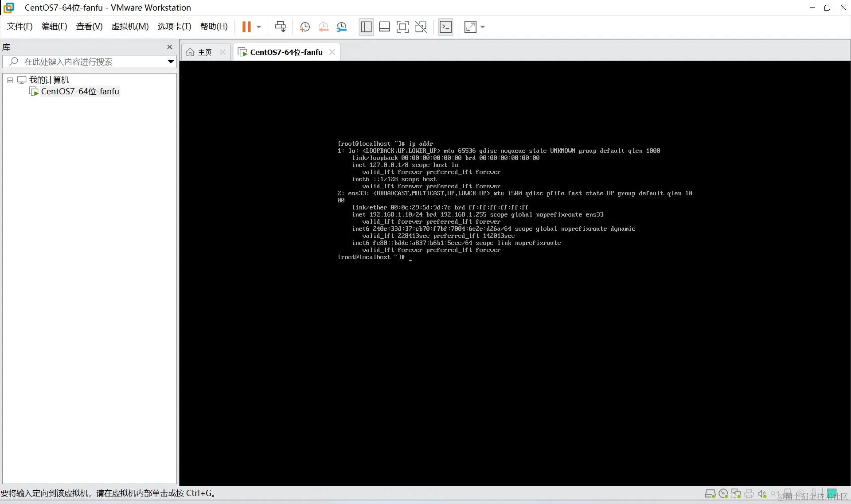Toggle Unity mode icon

[421, 27]
